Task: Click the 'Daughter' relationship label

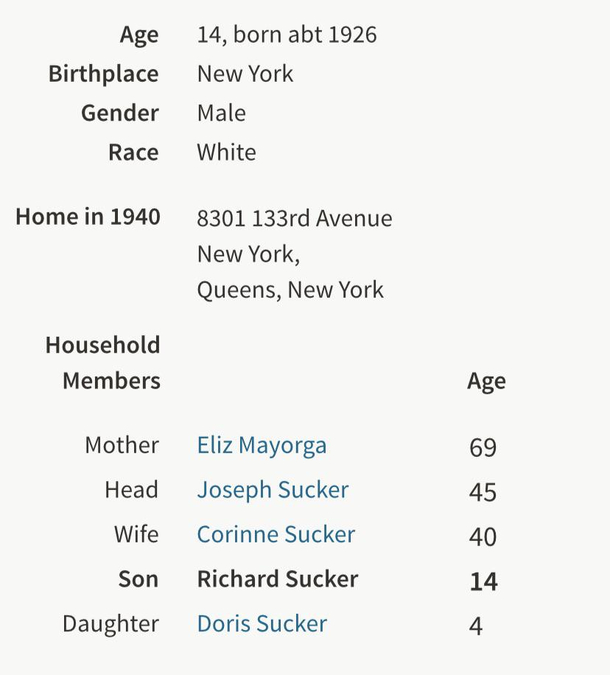Action: (x=110, y=624)
